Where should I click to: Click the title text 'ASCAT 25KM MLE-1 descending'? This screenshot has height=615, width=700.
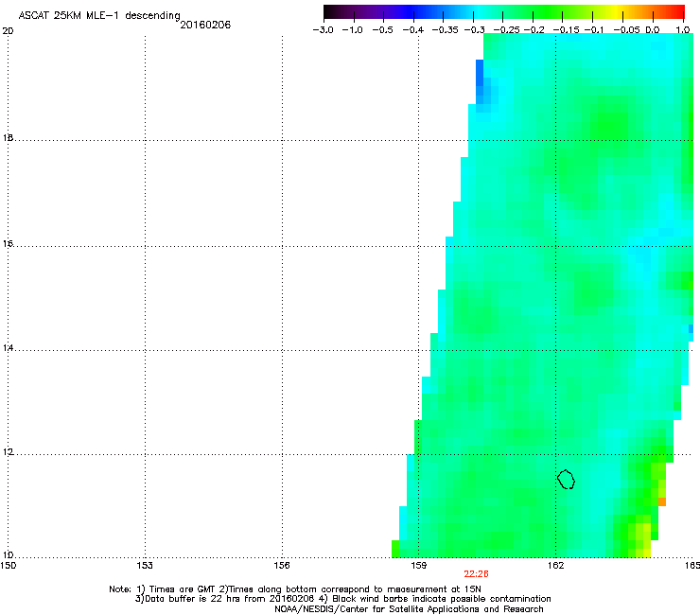point(99,15)
